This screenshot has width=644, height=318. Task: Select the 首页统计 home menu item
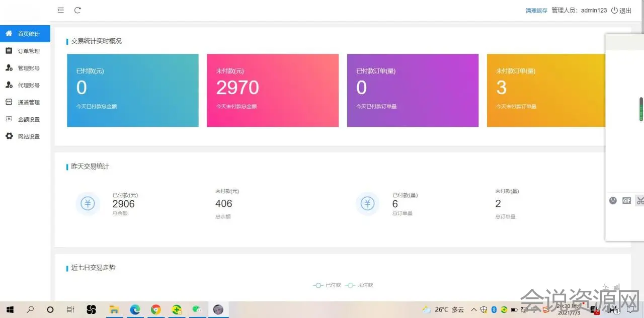click(28, 34)
